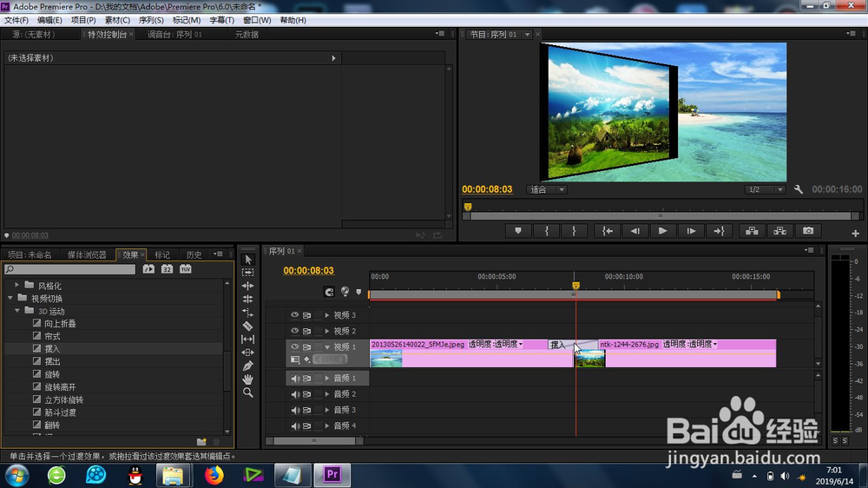Image resolution: width=868 pixels, height=488 pixels.
Task: Step forward one frame
Action: pyautogui.click(x=691, y=231)
